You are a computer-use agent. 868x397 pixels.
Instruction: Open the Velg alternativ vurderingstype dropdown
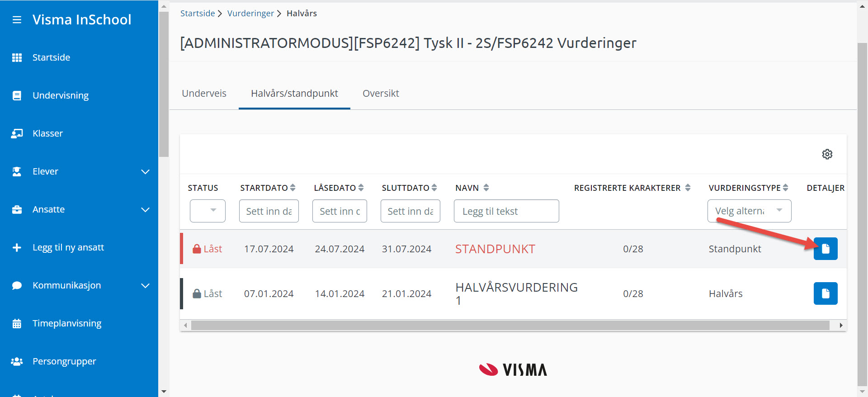pos(749,211)
